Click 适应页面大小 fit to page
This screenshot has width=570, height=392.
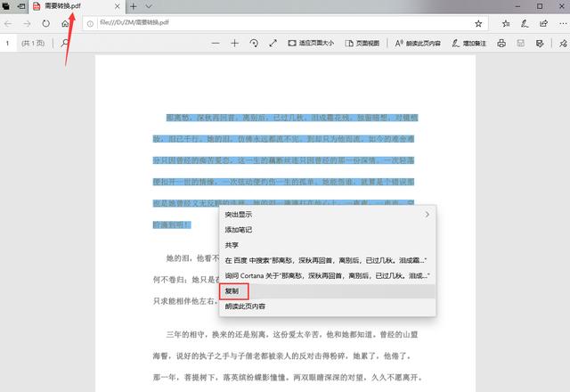click(x=311, y=44)
